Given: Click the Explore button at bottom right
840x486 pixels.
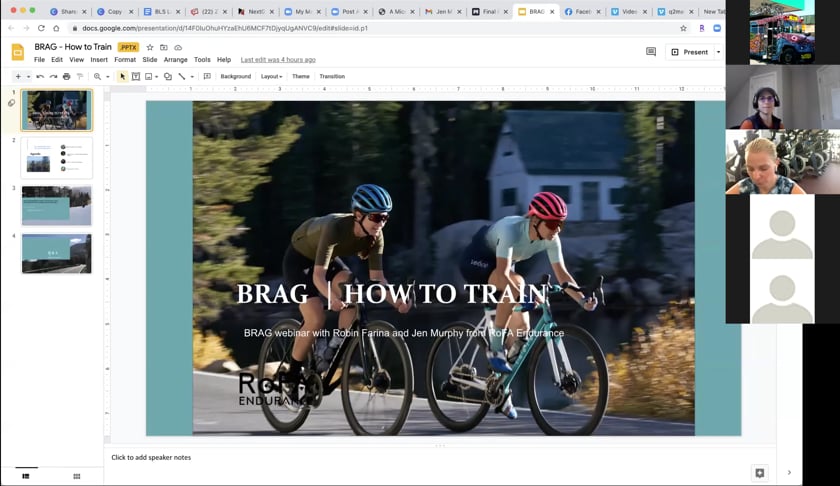Looking at the screenshot, I should pos(760,473).
